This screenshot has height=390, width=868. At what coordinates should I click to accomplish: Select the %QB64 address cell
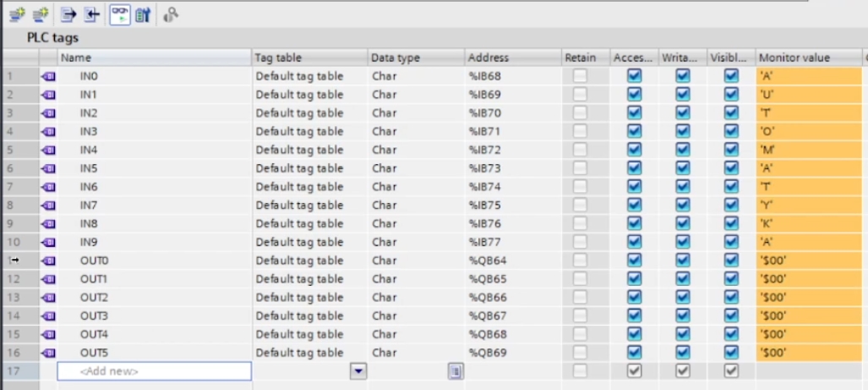click(x=512, y=261)
